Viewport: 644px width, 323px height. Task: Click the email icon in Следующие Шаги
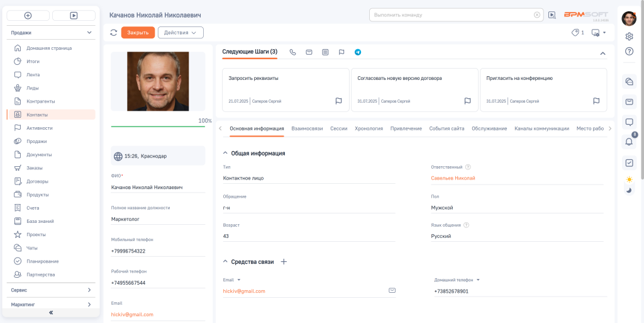pos(309,52)
